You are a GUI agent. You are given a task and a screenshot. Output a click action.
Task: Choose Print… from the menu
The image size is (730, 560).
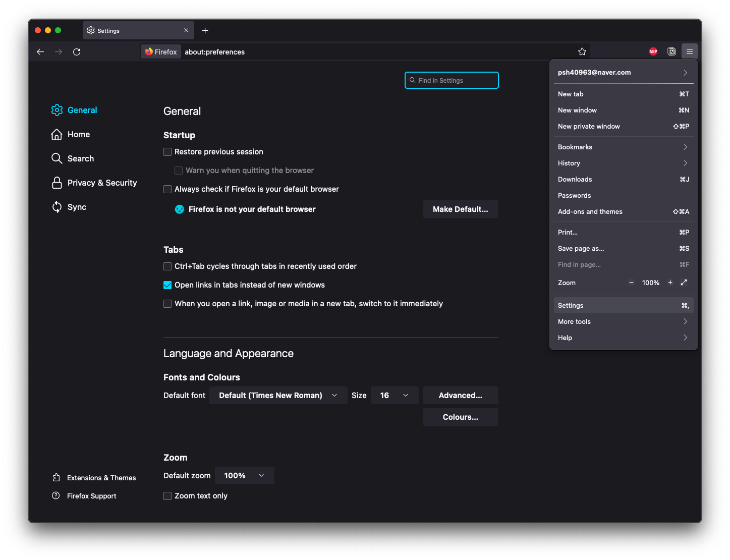pyautogui.click(x=624, y=232)
